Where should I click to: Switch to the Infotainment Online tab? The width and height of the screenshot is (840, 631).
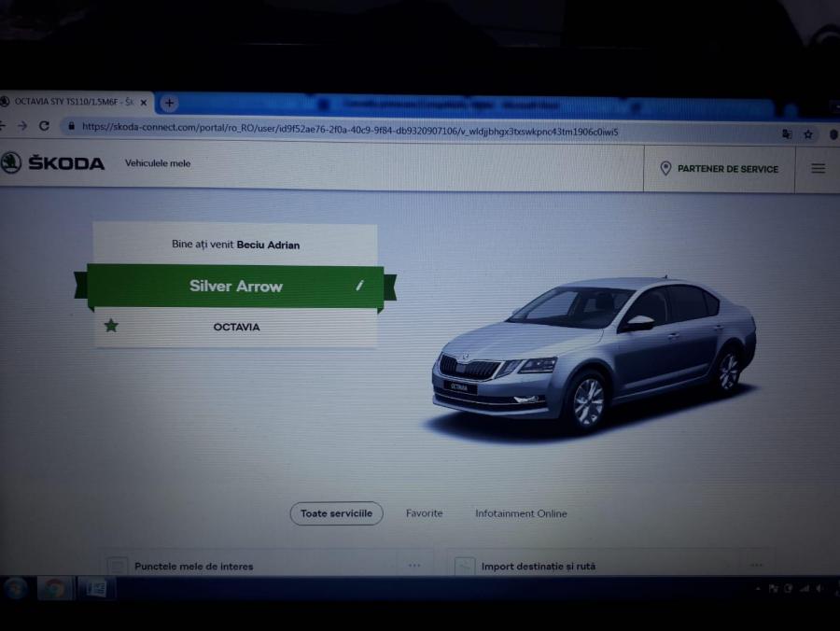521,513
